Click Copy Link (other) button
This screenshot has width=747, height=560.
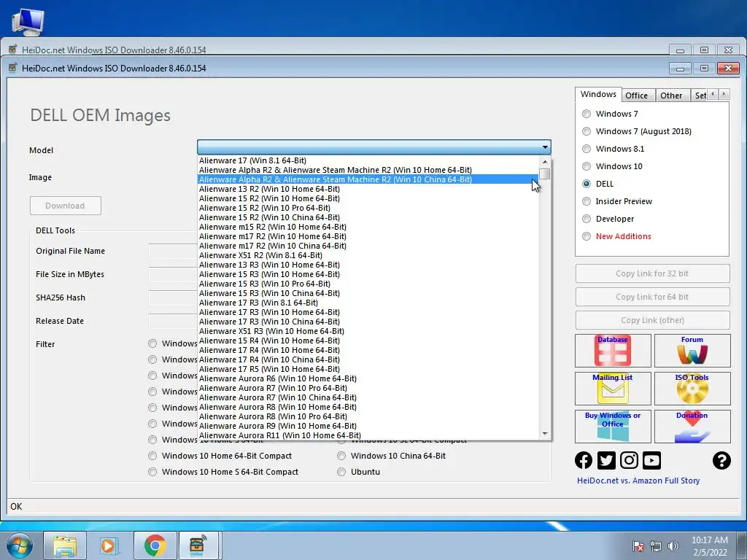pos(652,321)
